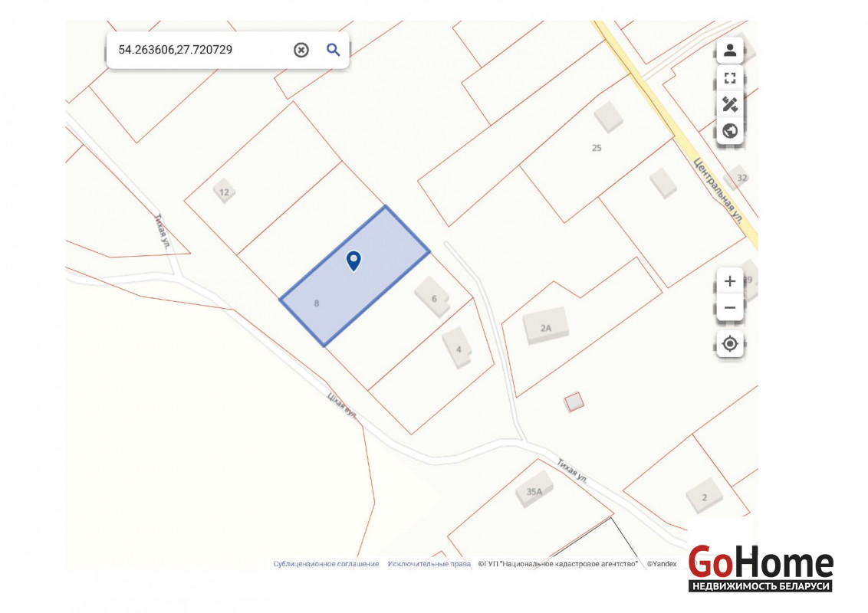868x613 pixels.
Task: Select building 35A on the map
Action: [534, 490]
